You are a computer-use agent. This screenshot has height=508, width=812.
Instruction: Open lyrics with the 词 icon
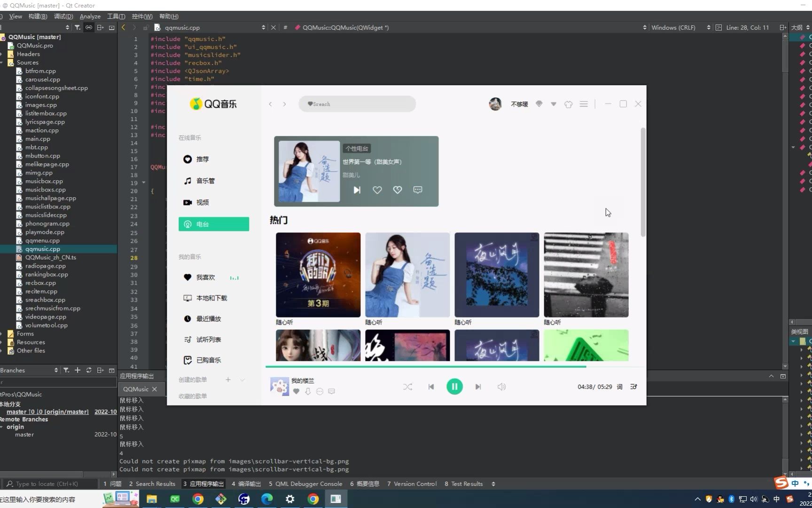(x=619, y=387)
